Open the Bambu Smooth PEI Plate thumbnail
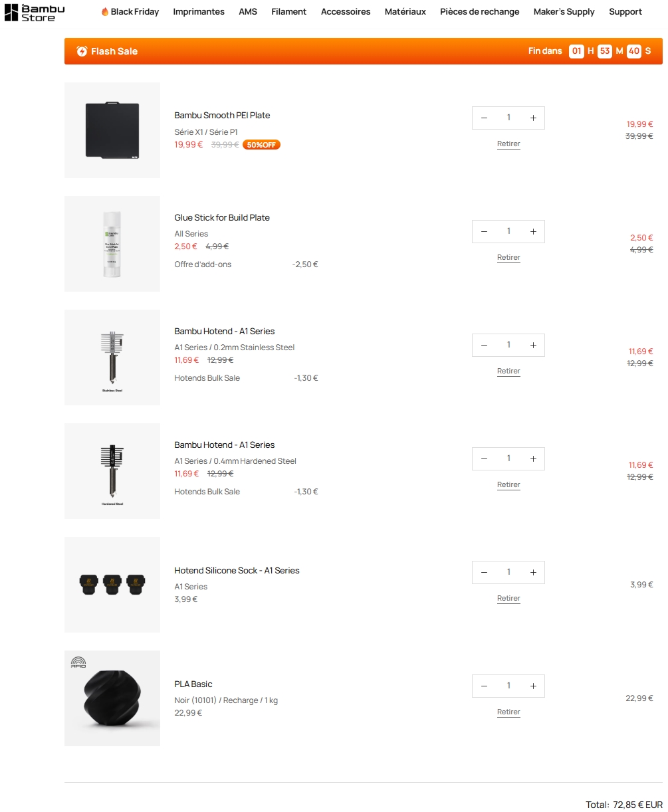The height and width of the screenshot is (812, 668). point(112,130)
